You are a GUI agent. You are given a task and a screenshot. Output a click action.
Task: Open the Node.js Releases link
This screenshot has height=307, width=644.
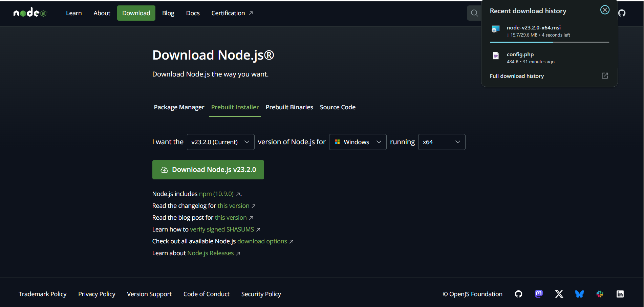(x=210, y=253)
